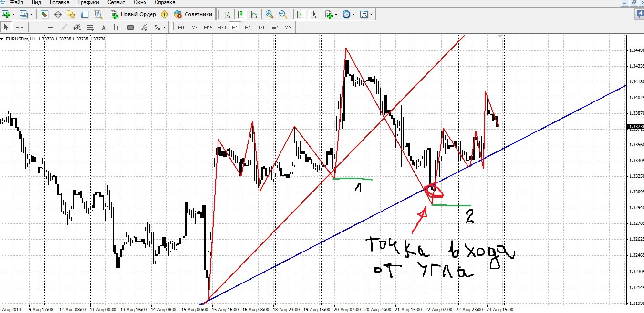Open the Вид menu
This screenshot has height=313, width=644.
point(36,2)
